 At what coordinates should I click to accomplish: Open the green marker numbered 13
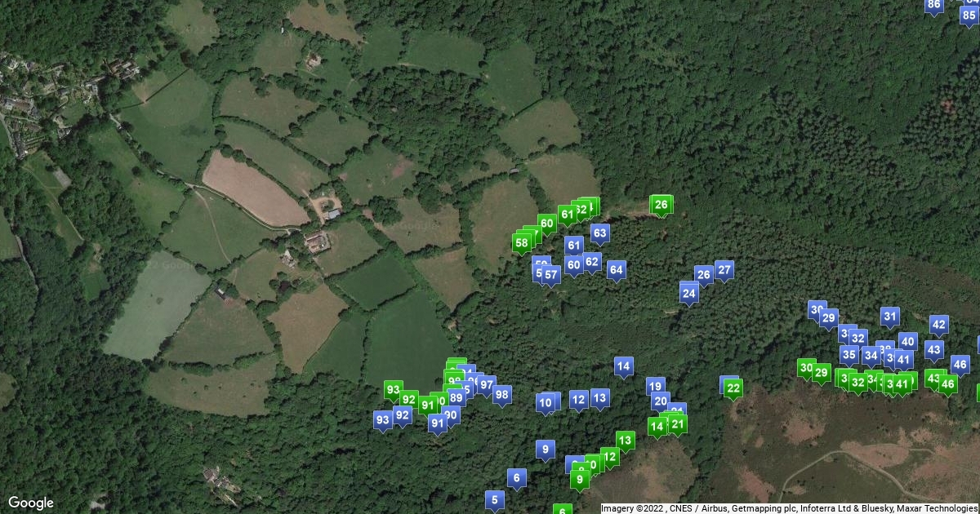click(x=625, y=441)
